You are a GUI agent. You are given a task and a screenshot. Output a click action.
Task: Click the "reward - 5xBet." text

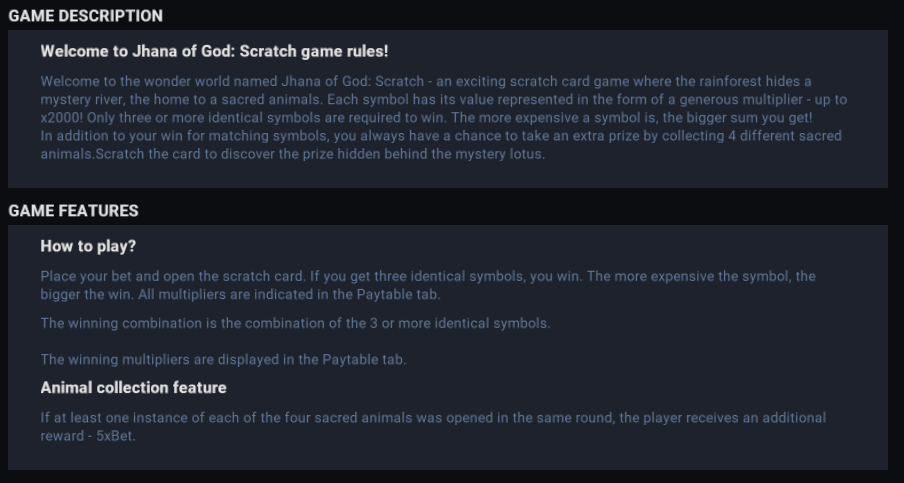click(x=88, y=436)
